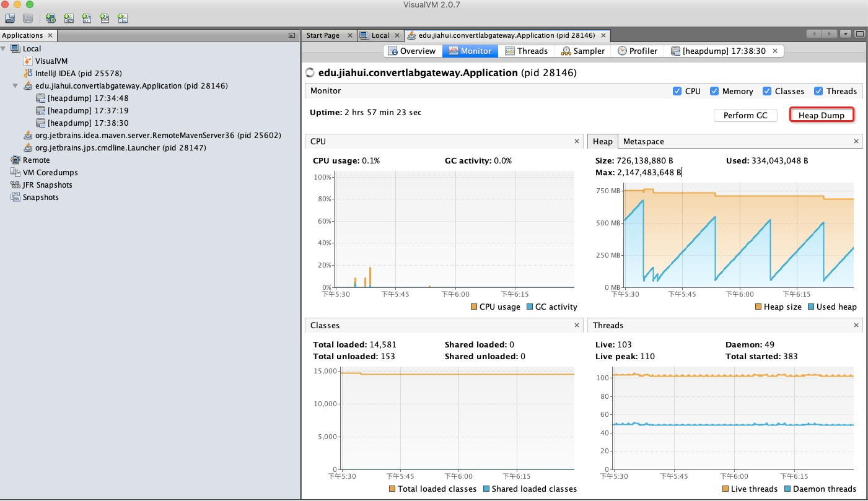Click the heapdump 17:37:19 snapshot icon
Image resolution: width=868 pixels, height=501 pixels.
(x=40, y=110)
